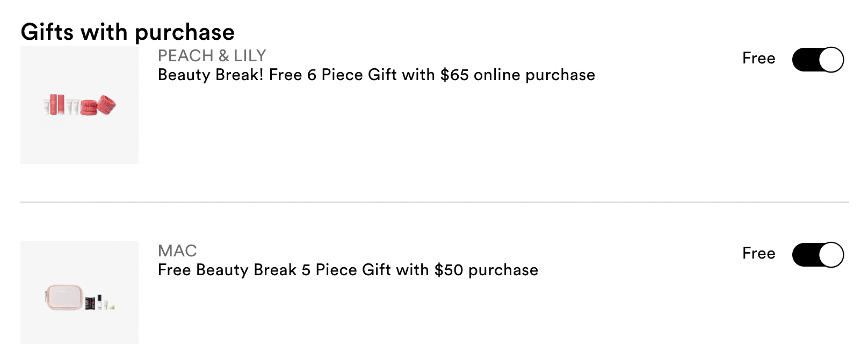Toggle off the Peach & Lily free gift
The image size is (868, 344).
(818, 59)
